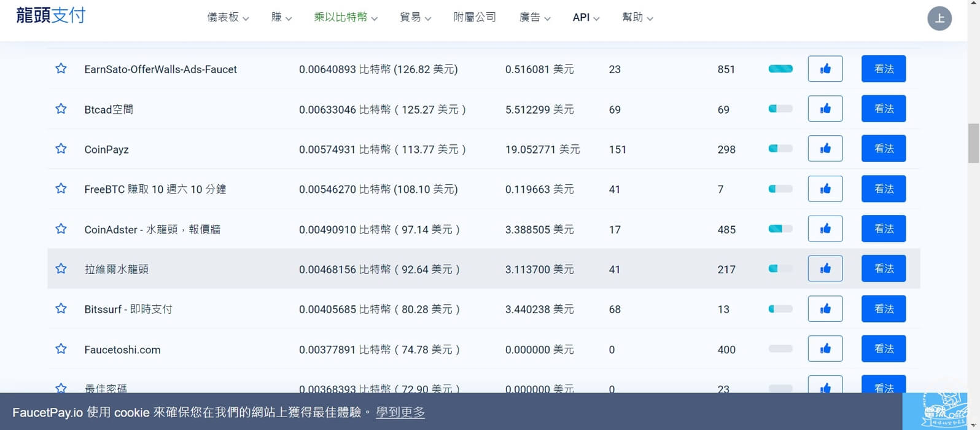Open 看法 for Btcad空間

884,109
